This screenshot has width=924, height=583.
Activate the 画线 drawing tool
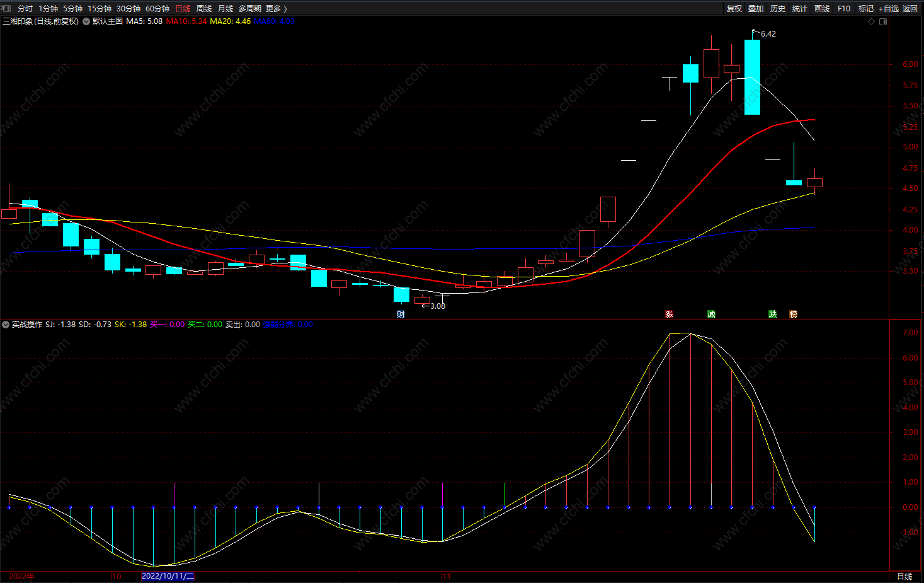(822, 8)
